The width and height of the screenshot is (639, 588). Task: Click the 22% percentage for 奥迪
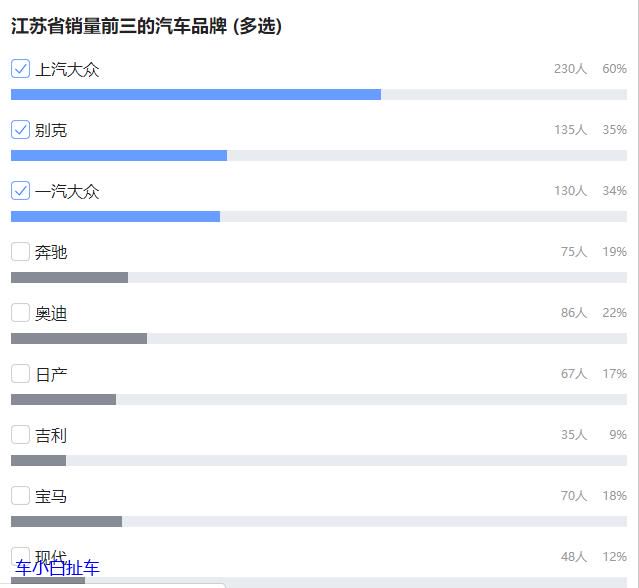[x=615, y=313]
